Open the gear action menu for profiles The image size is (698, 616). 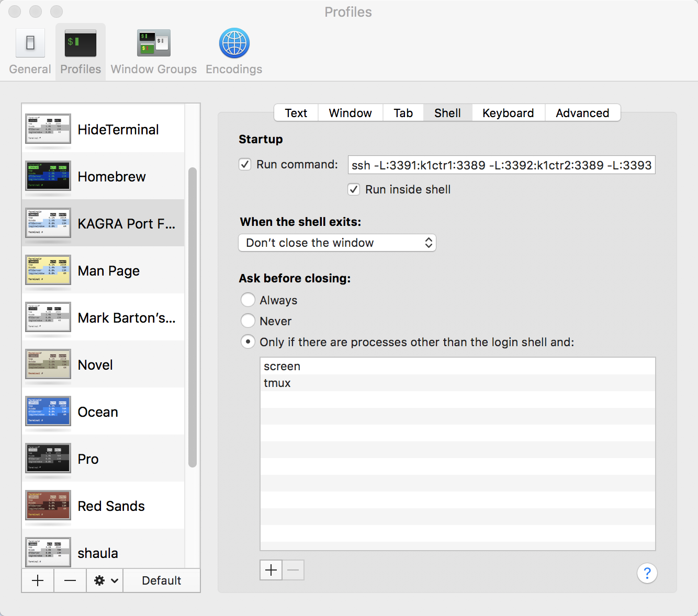[105, 580]
